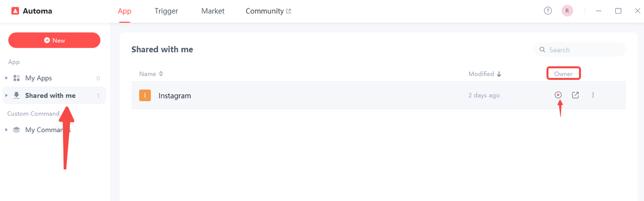This screenshot has height=201, width=644.
Task: Open the Community external link tab
Action: (x=268, y=11)
